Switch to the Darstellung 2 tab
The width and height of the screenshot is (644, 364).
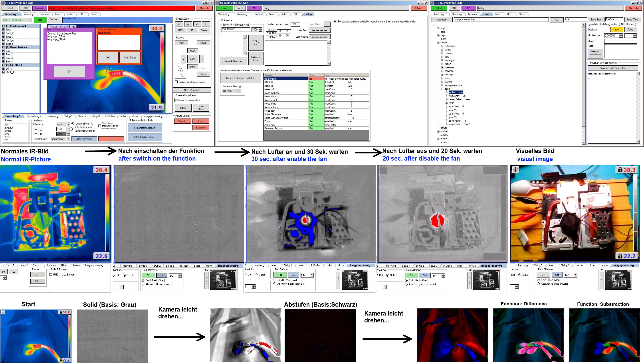(x=34, y=116)
